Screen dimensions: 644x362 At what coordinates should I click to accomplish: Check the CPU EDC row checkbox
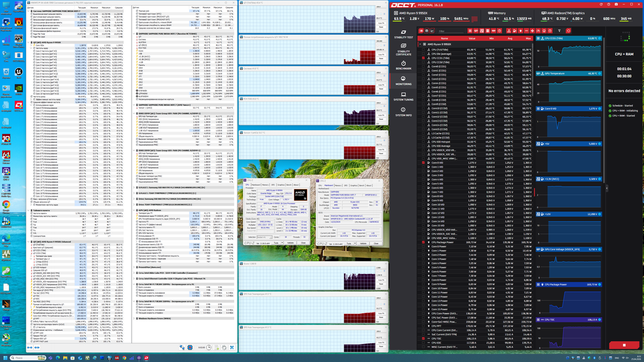[423, 343]
